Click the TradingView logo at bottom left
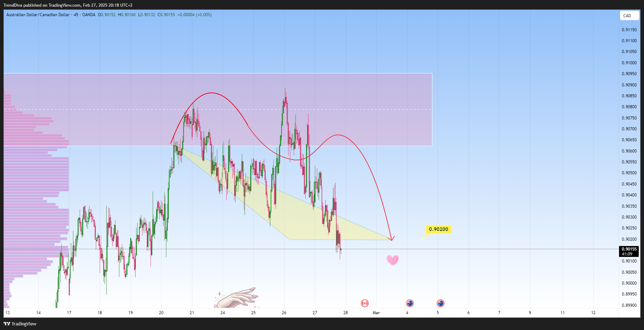 coord(20,324)
